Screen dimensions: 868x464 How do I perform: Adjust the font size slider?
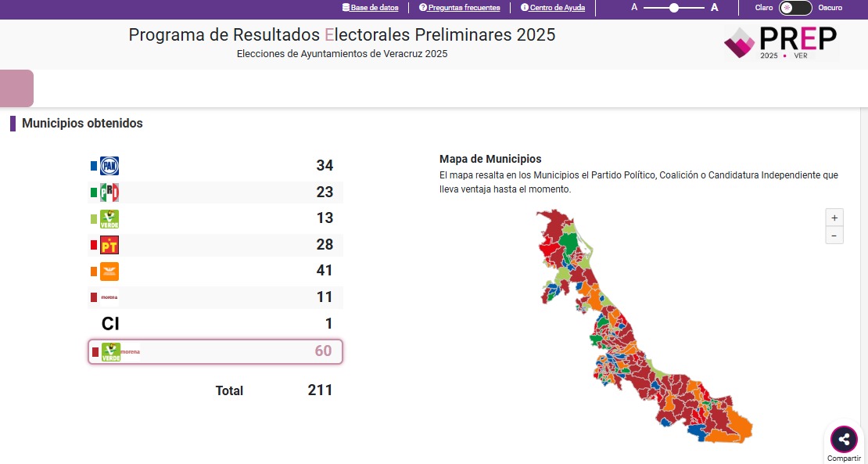(x=674, y=8)
